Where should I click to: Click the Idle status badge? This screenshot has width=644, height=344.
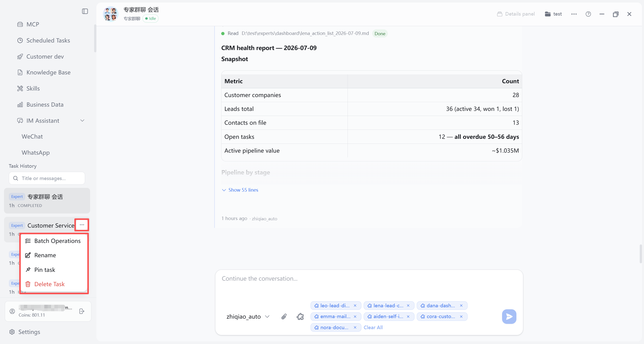pyautogui.click(x=150, y=19)
